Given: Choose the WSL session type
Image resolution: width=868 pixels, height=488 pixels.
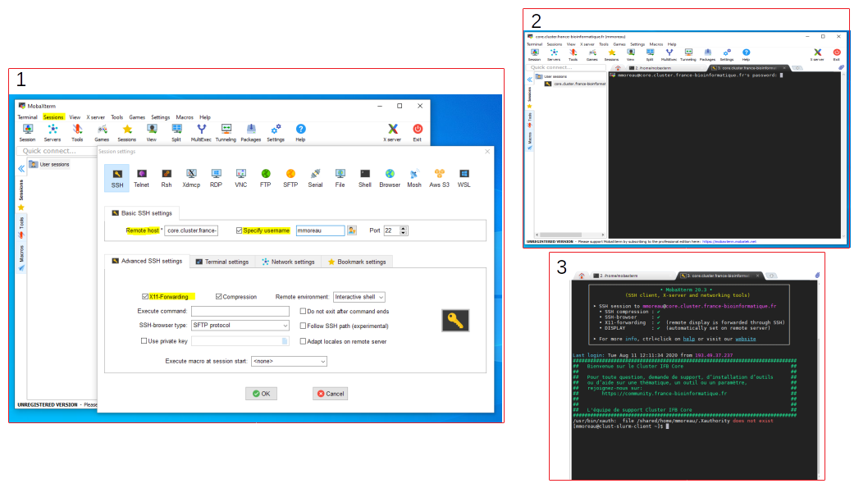Looking at the screenshot, I should point(464,178).
